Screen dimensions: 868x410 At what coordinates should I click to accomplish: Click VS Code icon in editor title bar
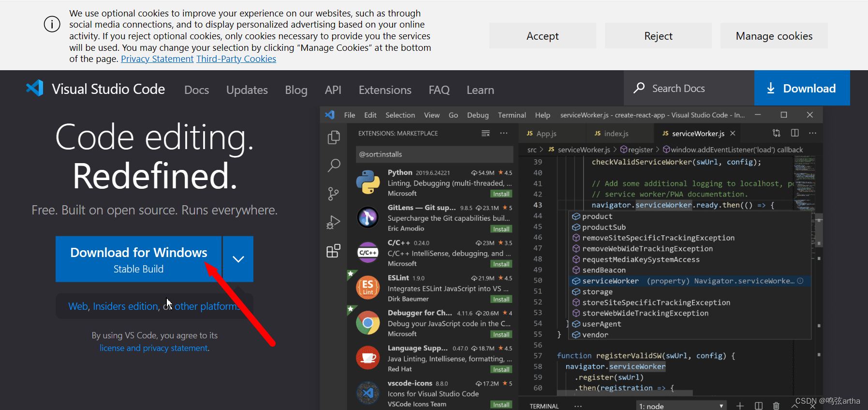(x=330, y=115)
